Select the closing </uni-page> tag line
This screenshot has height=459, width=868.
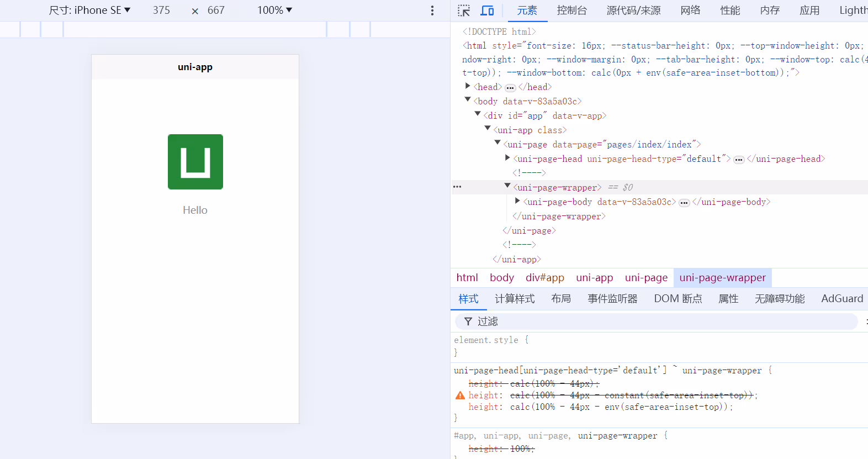(529, 231)
